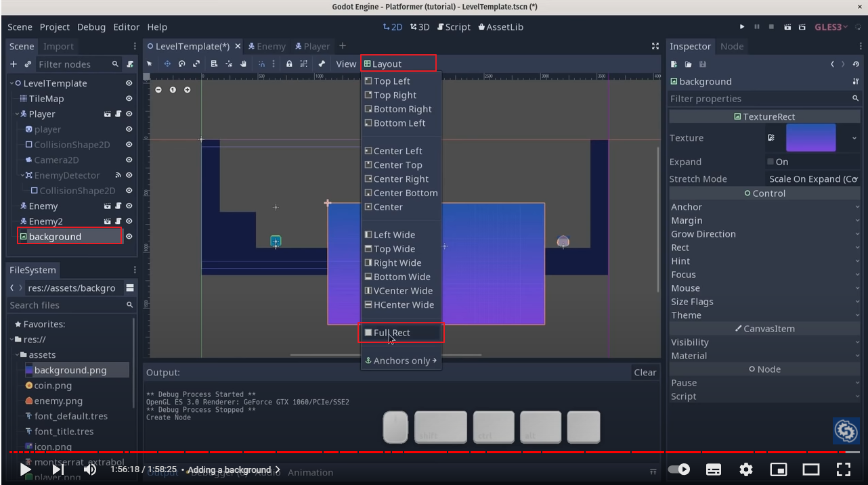Play the project
Image resolution: width=868 pixels, height=485 pixels.
(x=742, y=27)
